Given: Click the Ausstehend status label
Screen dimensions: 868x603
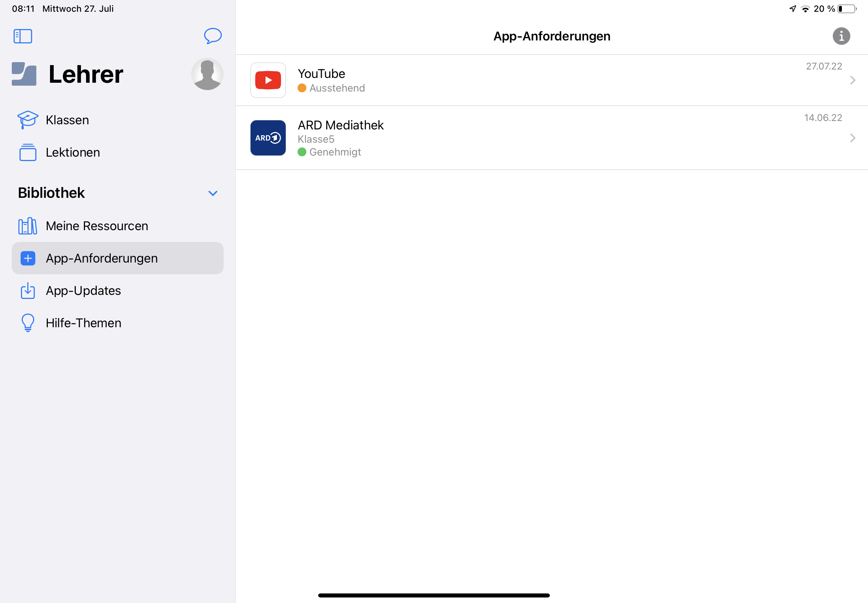Looking at the screenshot, I should click(337, 88).
